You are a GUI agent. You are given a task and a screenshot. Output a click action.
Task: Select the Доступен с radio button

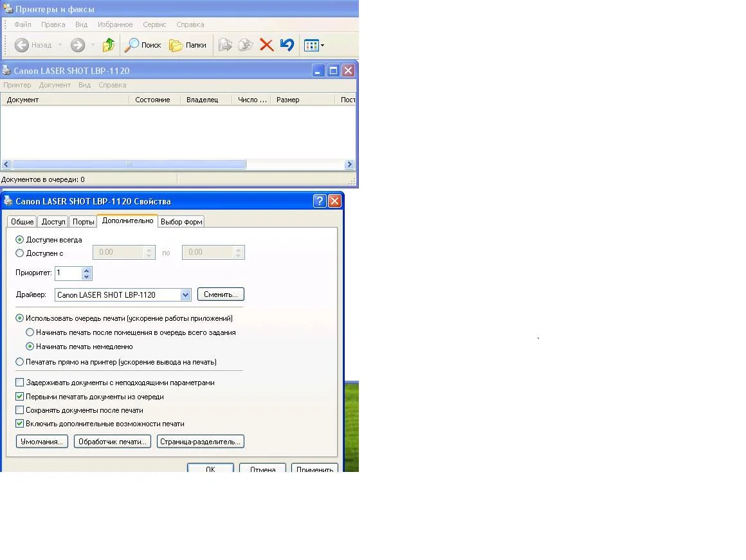click(19, 253)
